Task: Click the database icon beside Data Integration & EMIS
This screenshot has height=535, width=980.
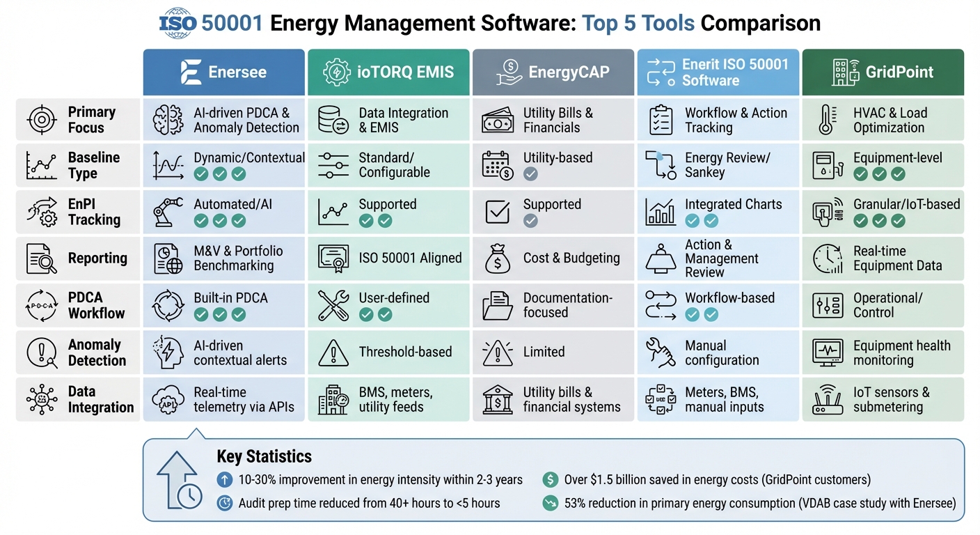Action: click(x=333, y=120)
